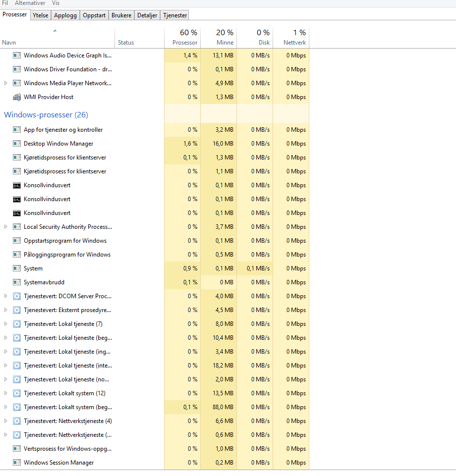Image resolution: width=456 pixels, height=476 pixels.
Task: Click the Windows Media Player Network process icon
Action: click(17, 83)
